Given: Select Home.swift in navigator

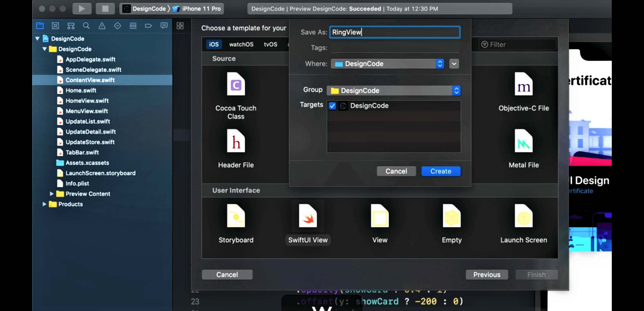Looking at the screenshot, I should 102,90.
